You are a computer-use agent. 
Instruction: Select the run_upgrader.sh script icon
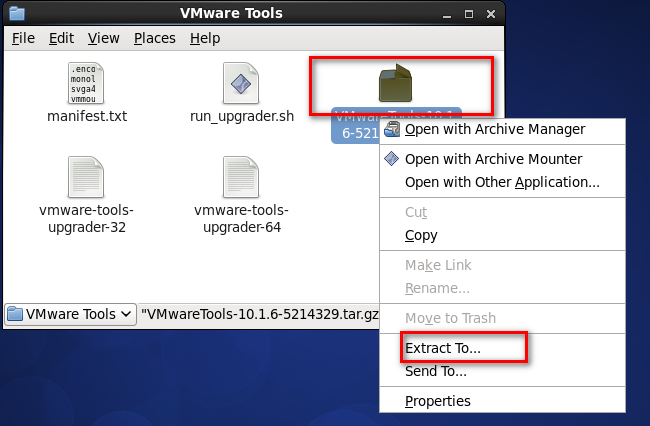point(241,83)
